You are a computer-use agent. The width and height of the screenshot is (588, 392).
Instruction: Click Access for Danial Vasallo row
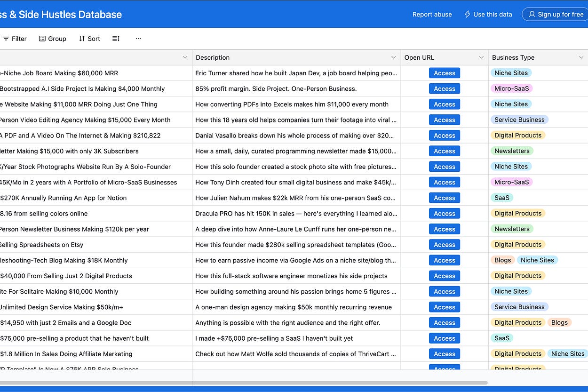point(445,135)
